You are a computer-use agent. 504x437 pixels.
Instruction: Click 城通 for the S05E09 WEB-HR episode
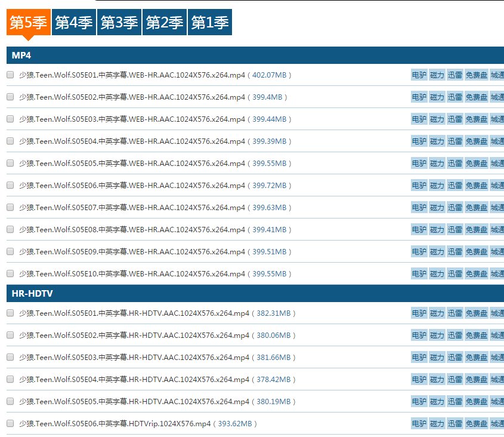497,252
